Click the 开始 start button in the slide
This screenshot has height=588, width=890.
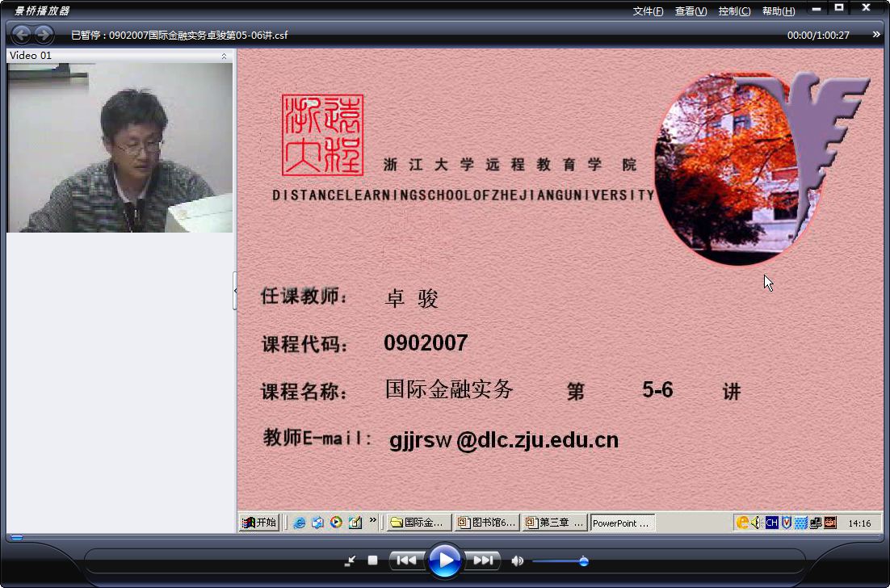click(x=259, y=522)
